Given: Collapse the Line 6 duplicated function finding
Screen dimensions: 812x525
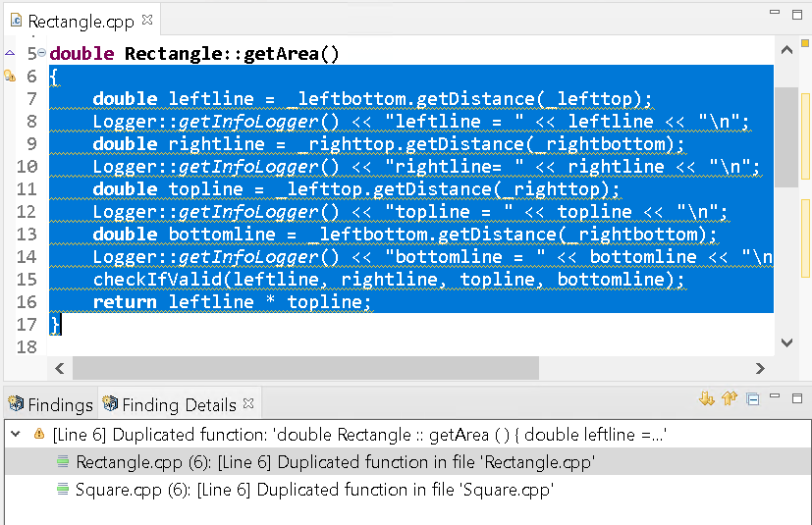Looking at the screenshot, I should pos(16,434).
